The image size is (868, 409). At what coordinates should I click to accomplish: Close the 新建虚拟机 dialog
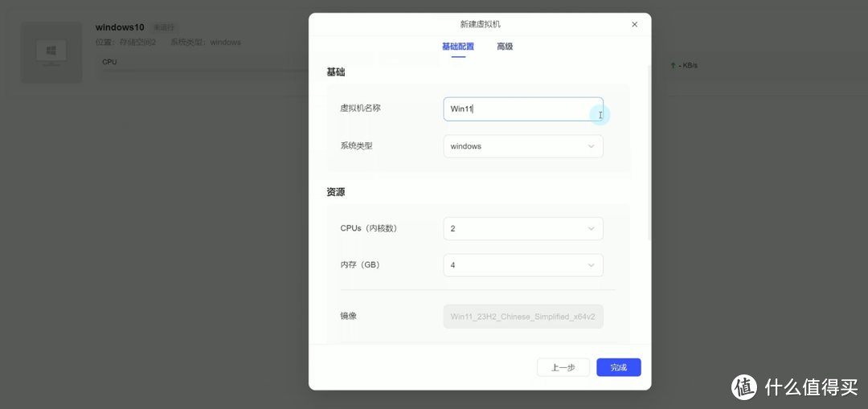click(x=634, y=24)
